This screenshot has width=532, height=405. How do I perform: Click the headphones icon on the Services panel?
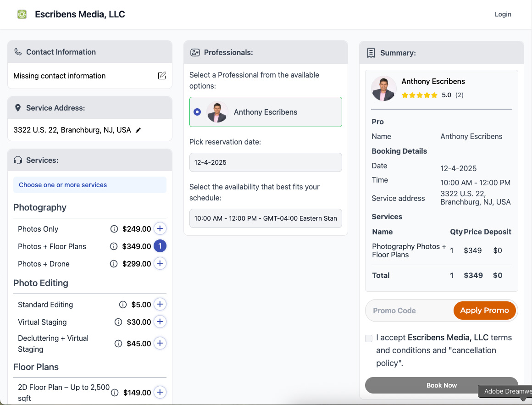[18, 160]
